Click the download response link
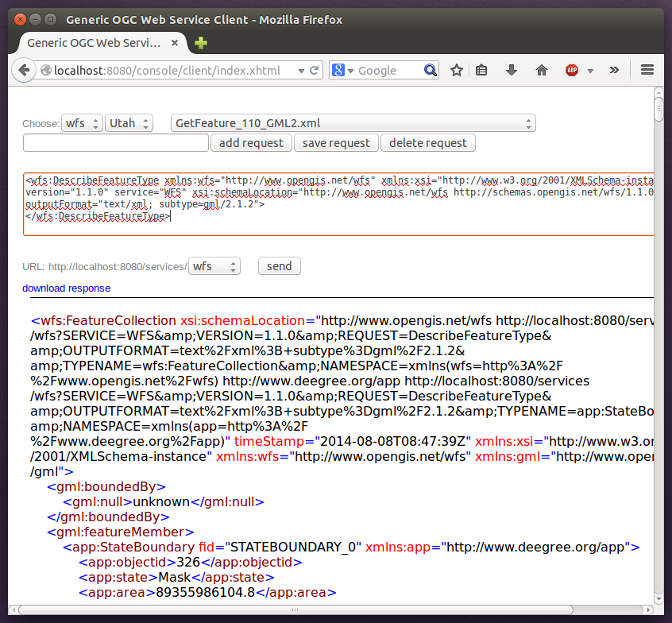Image resolution: width=672 pixels, height=623 pixels. point(66,288)
